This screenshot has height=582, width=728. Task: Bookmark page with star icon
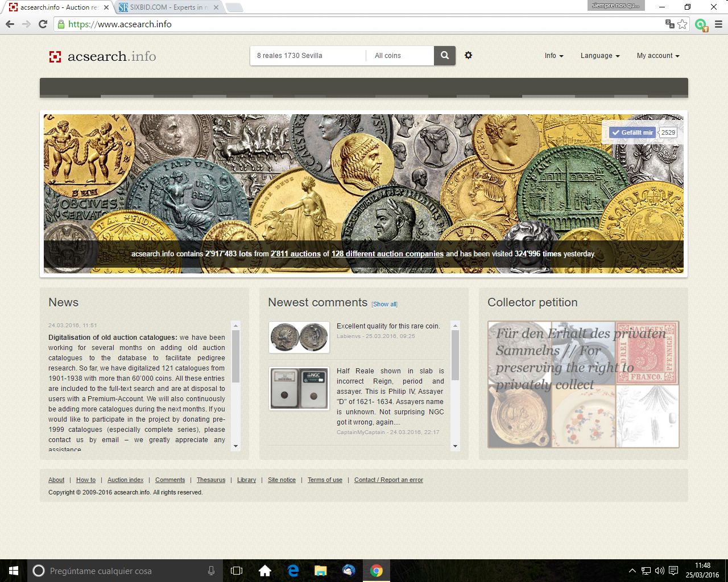tap(682, 24)
